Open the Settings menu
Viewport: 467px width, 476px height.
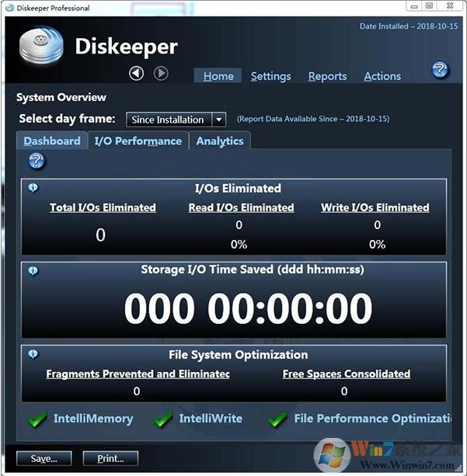pos(270,76)
